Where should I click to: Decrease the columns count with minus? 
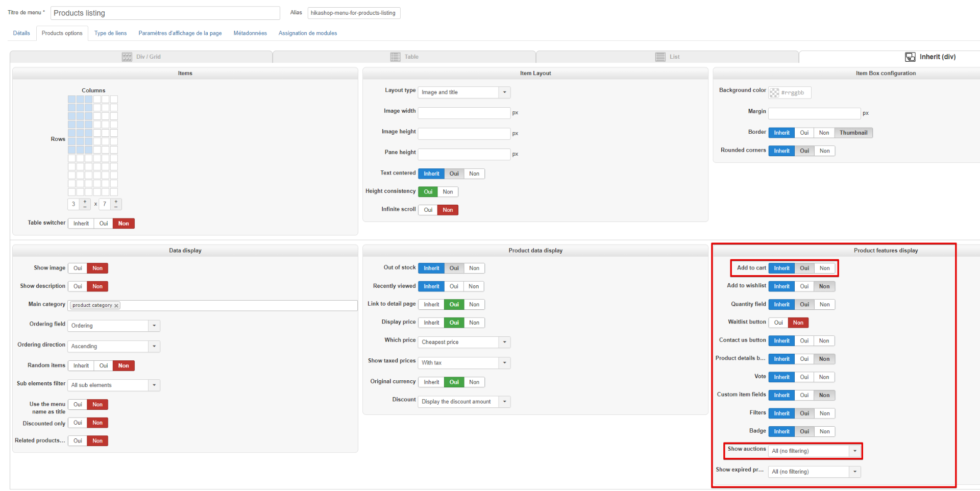click(x=85, y=207)
